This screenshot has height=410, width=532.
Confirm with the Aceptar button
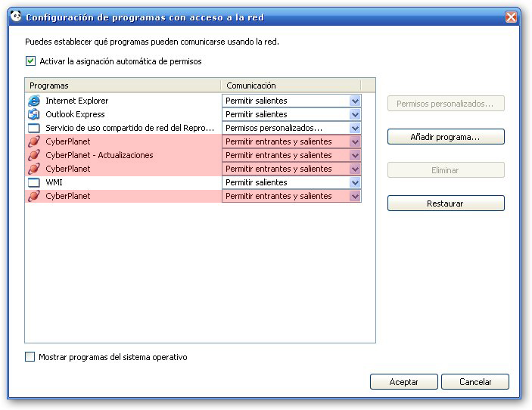[x=404, y=382]
